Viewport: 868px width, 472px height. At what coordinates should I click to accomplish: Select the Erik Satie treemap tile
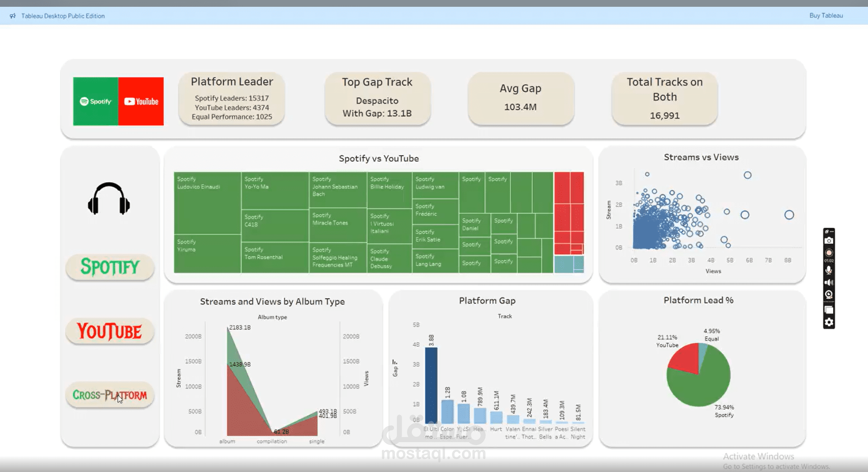pyautogui.click(x=435, y=236)
